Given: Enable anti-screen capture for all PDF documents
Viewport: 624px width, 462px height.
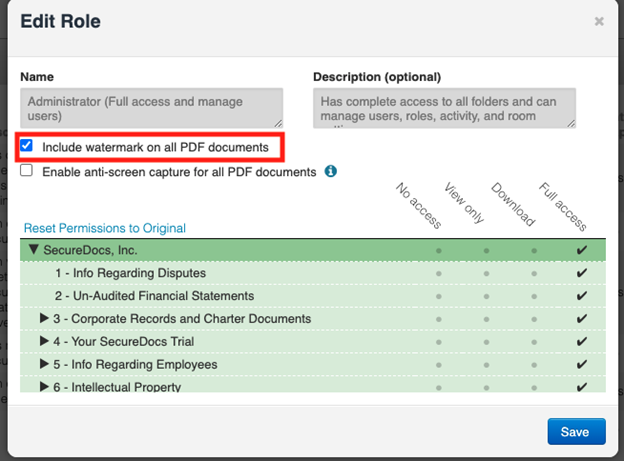Looking at the screenshot, I should click(x=27, y=170).
